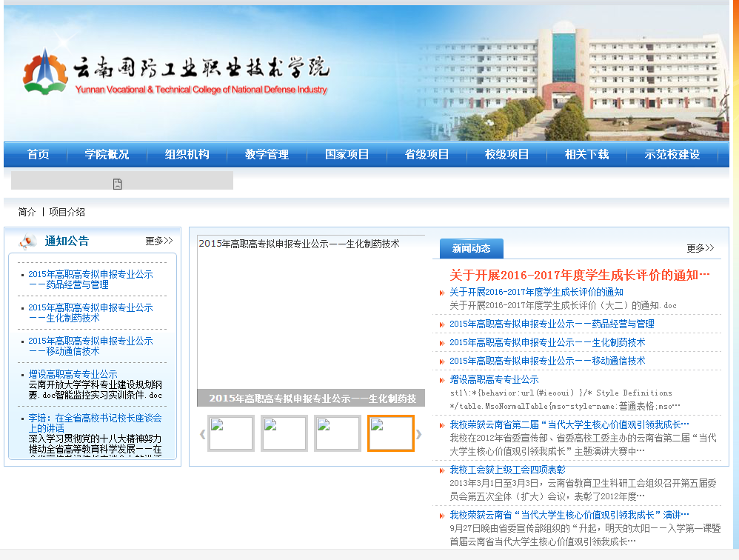Open the 学院概况 navigation menu item
This screenshot has width=739, height=560.
[x=107, y=155]
